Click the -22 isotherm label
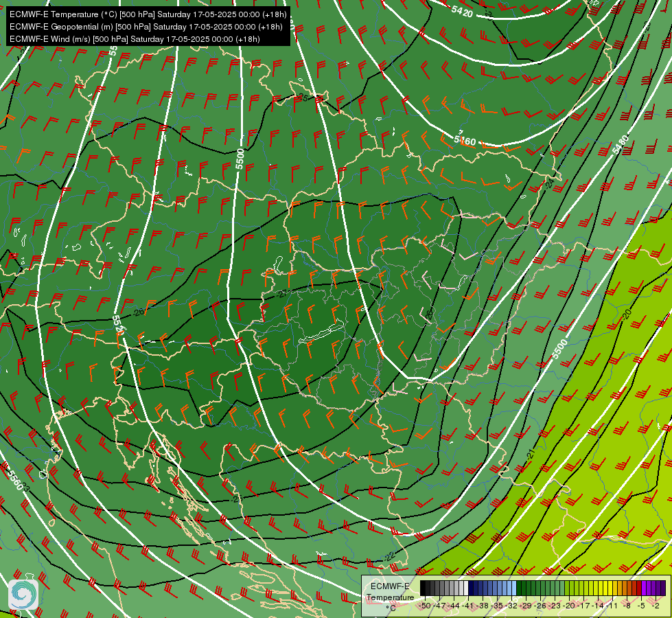Image resolution: width=672 pixels, height=618 pixels. (x=389, y=557)
